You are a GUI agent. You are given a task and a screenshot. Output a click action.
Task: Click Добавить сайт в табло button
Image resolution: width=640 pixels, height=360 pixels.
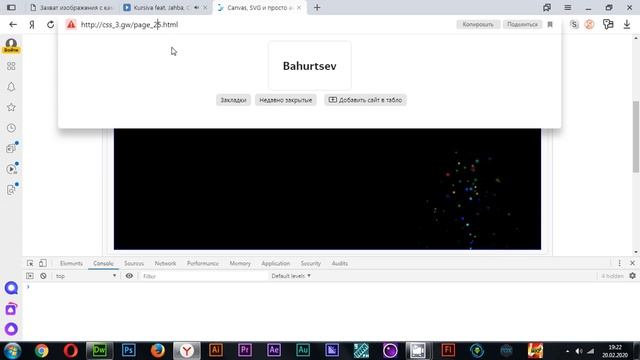tap(365, 100)
